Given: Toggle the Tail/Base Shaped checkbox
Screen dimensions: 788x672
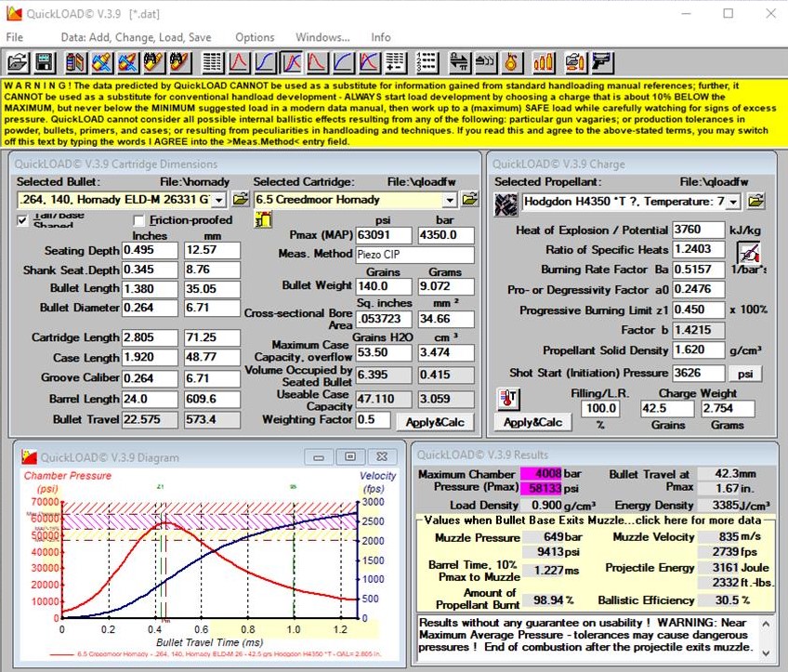Looking at the screenshot, I should click(x=22, y=220).
